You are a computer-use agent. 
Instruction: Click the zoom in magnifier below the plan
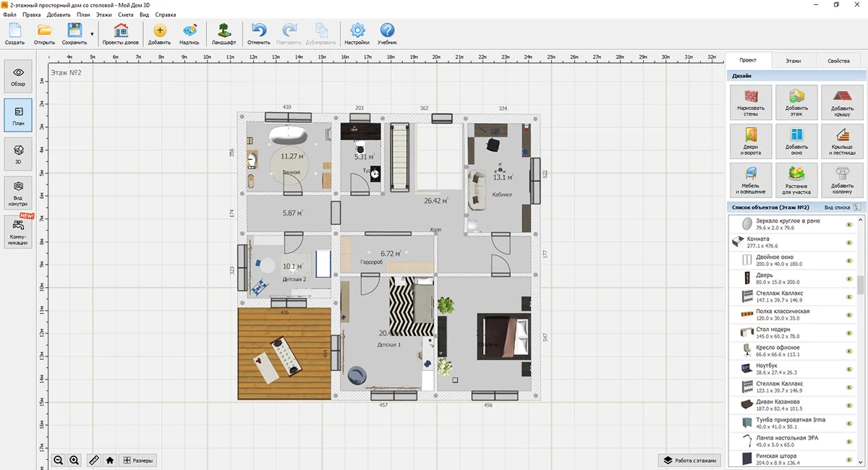(74, 460)
